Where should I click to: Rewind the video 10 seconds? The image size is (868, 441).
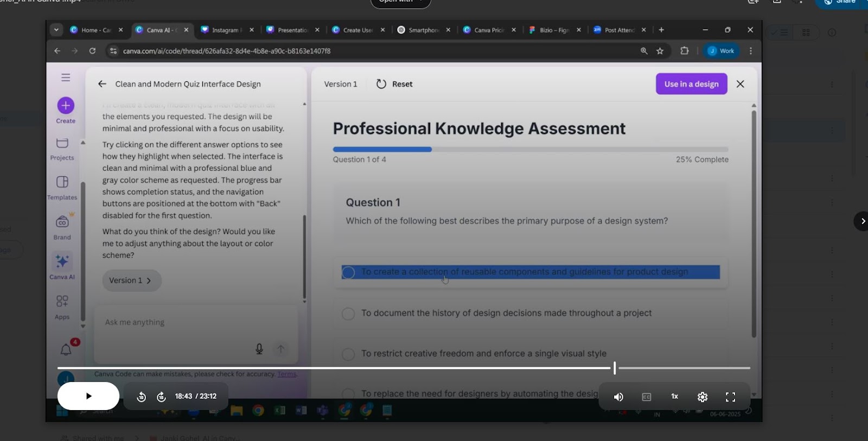tap(141, 397)
